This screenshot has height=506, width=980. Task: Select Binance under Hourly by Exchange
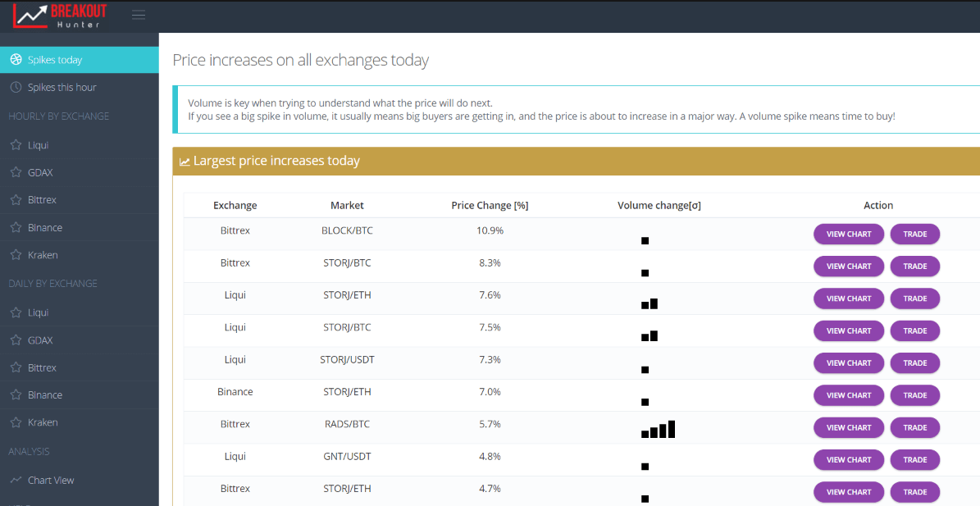coord(80,227)
